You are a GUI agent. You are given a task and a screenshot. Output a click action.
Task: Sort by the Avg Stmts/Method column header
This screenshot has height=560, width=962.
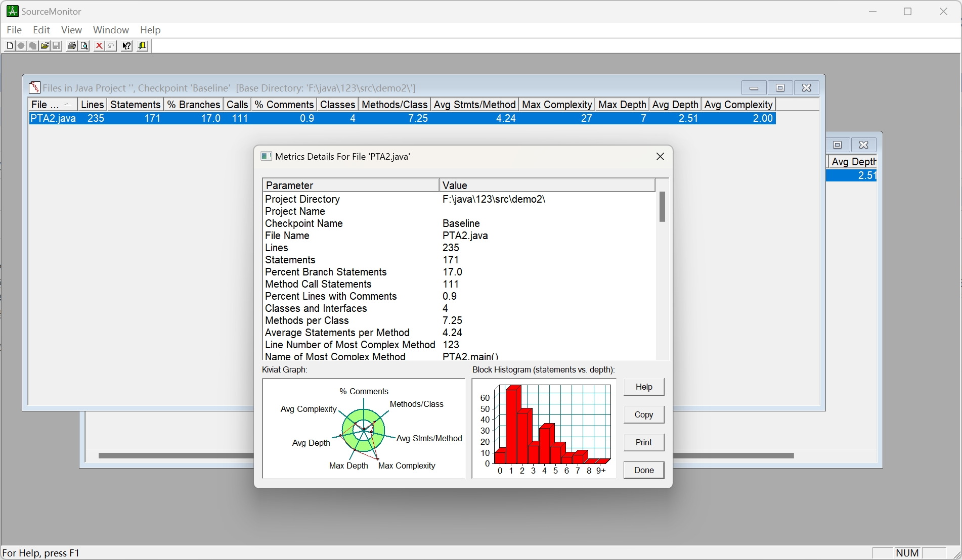pos(475,105)
